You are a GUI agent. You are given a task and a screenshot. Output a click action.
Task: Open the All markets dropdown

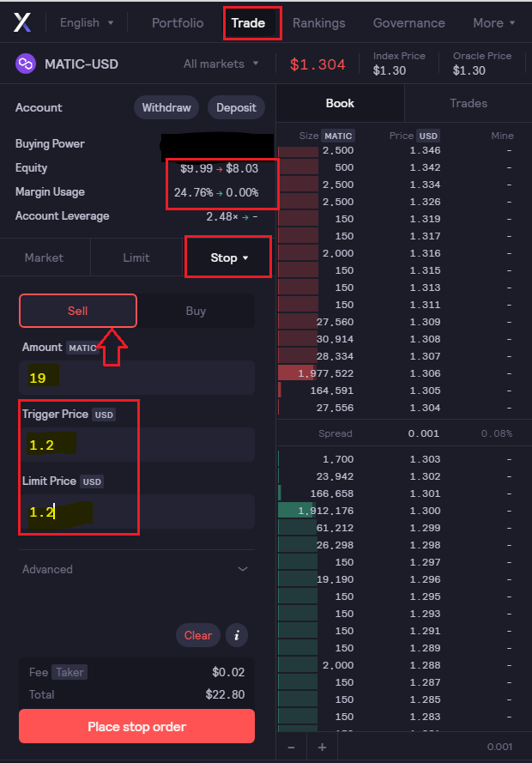click(221, 64)
